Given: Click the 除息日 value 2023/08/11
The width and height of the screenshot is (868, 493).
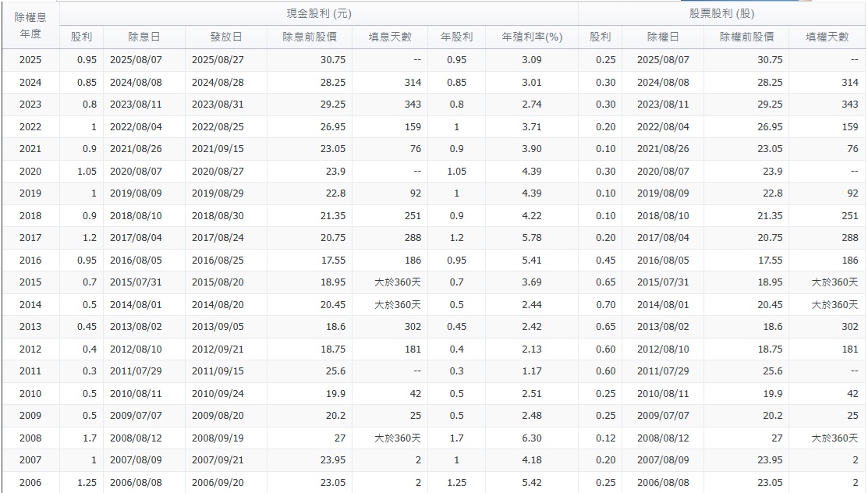Looking at the screenshot, I should [136, 103].
